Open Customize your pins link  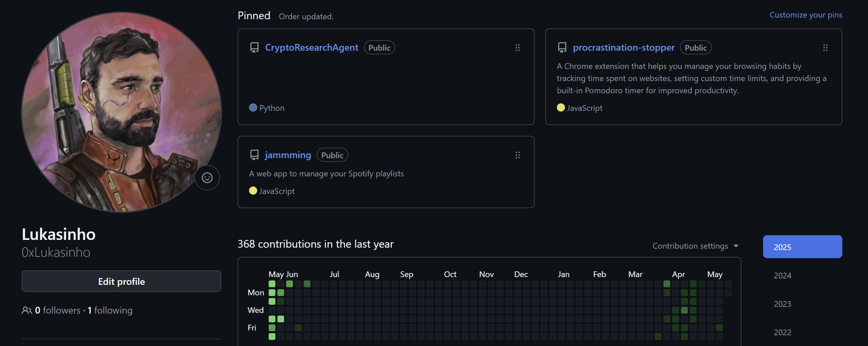pyautogui.click(x=806, y=15)
